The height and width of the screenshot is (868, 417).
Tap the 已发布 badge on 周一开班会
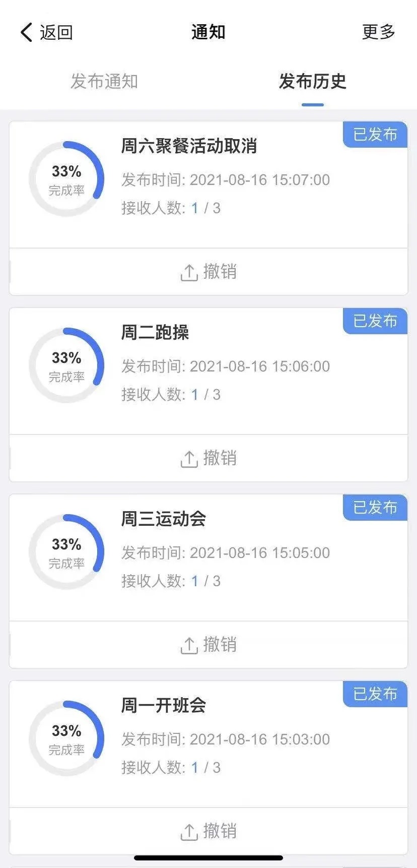375,694
